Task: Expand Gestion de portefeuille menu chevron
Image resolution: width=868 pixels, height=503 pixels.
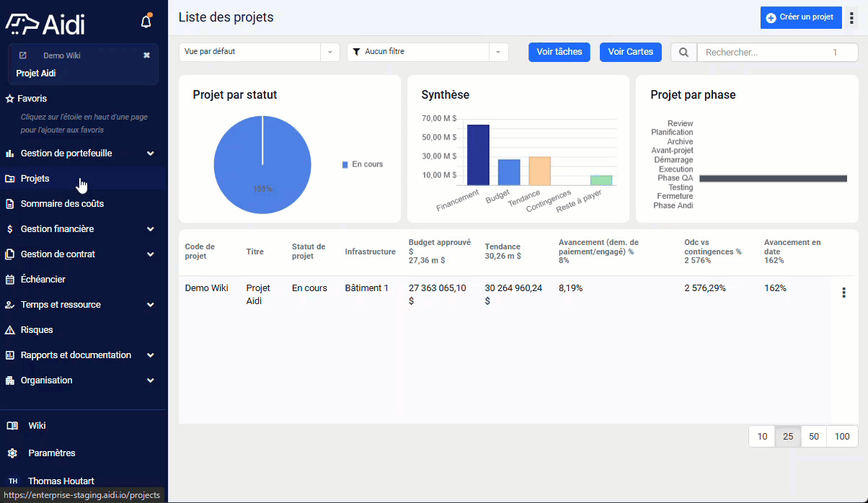Action: 151,153
